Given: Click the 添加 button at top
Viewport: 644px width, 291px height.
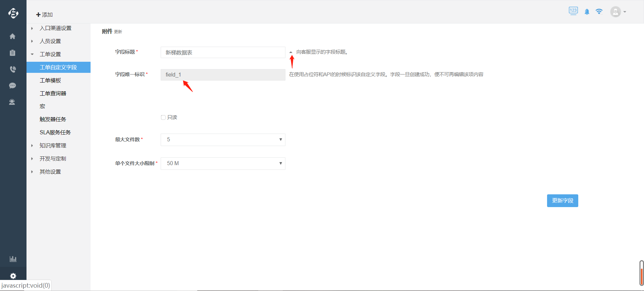Looking at the screenshot, I should (45, 15).
